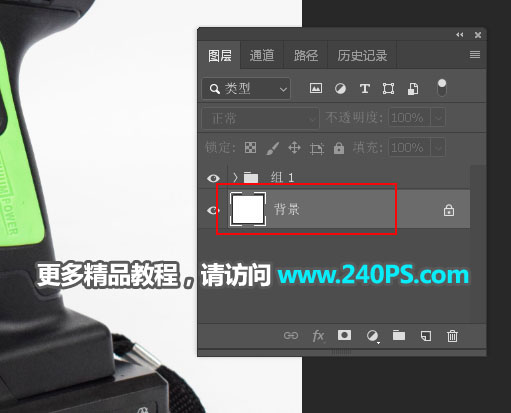Open the 通道 (Channels) tab
The width and height of the screenshot is (511, 413).
pos(262,55)
